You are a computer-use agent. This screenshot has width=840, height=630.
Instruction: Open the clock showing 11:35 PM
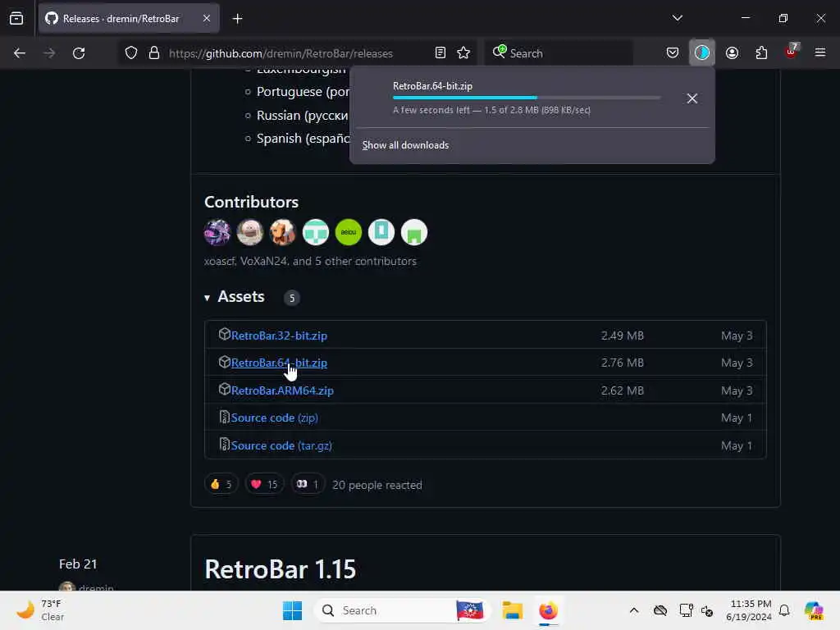pos(749,610)
